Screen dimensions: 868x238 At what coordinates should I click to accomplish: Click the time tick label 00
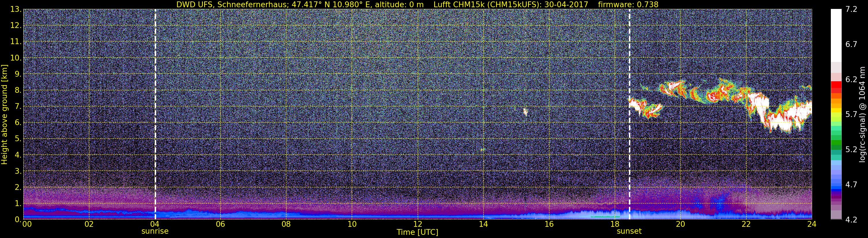(x=27, y=224)
